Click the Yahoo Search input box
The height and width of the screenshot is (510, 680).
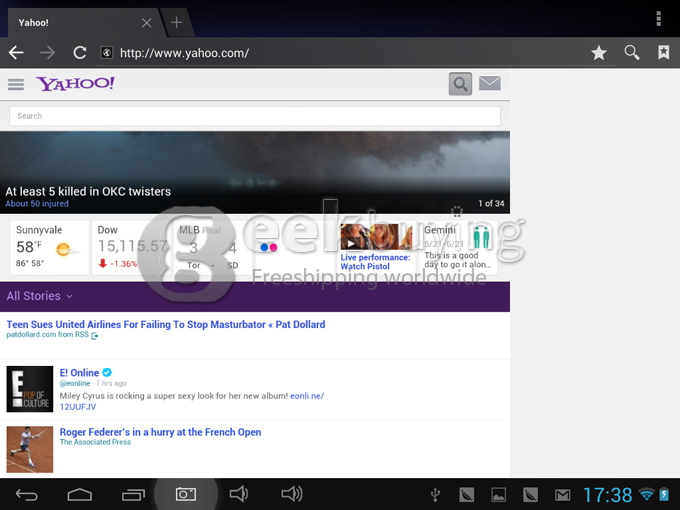tap(255, 116)
